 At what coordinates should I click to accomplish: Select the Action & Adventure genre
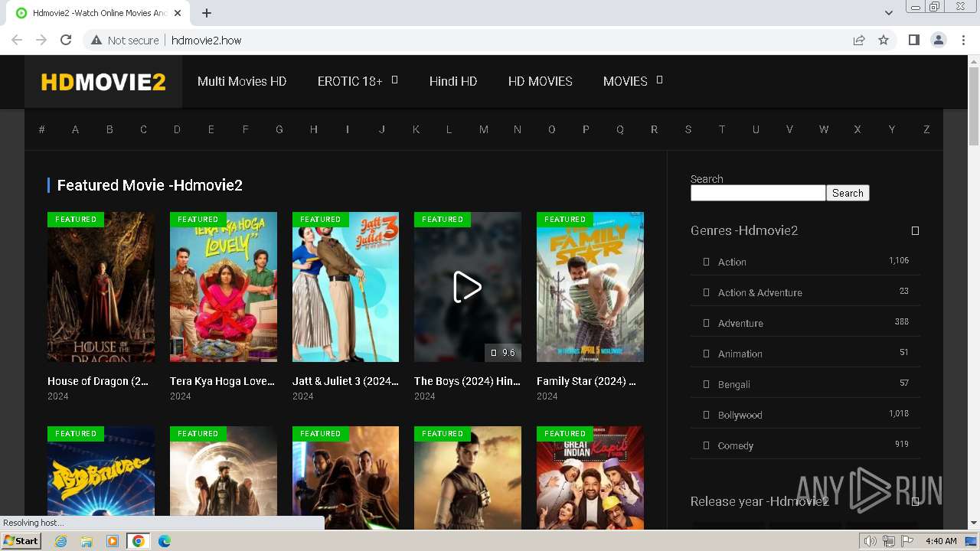tap(760, 292)
